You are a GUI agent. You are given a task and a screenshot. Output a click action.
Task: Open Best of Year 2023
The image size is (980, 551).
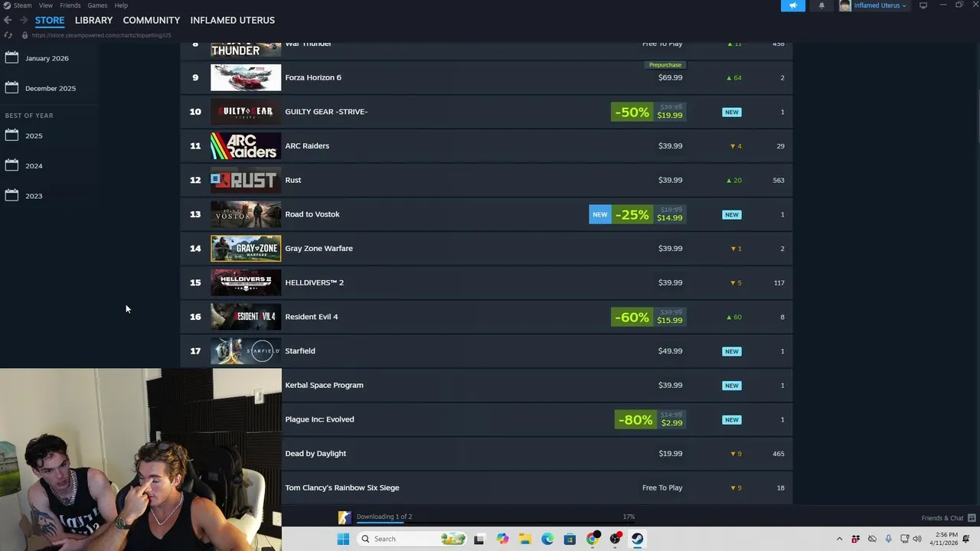[x=34, y=196]
